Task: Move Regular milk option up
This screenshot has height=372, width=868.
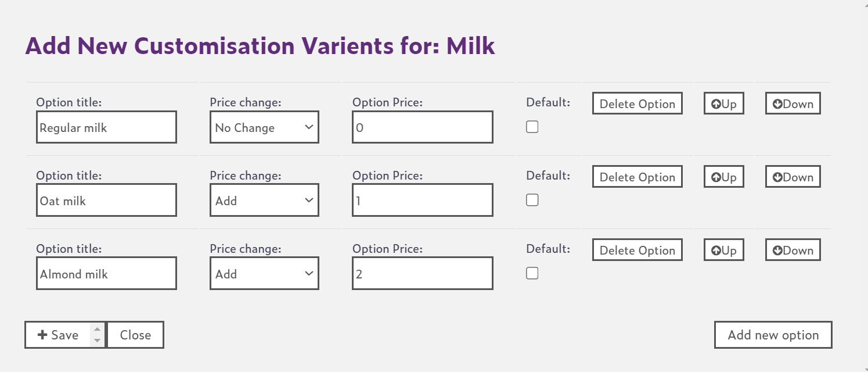Action: (723, 104)
